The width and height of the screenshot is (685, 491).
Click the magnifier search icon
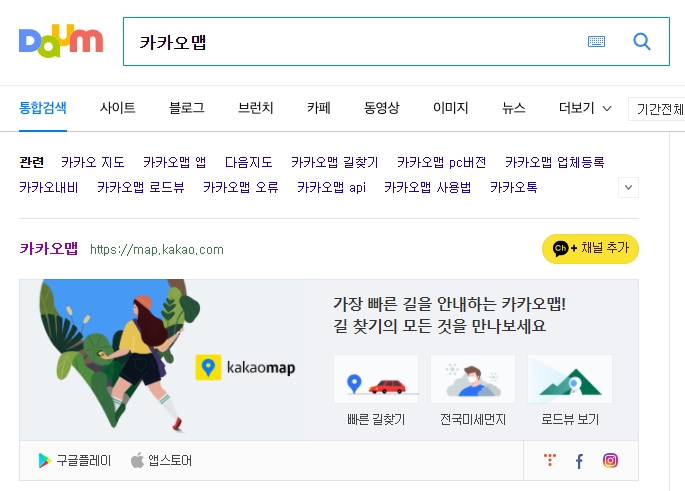(642, 41)
